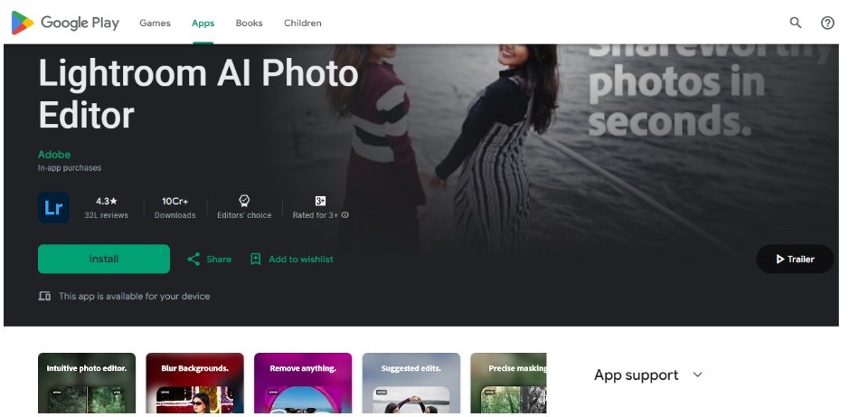Switch to the Books tab
The height and width of the screenshot is (417, 868).
(250, 24)
